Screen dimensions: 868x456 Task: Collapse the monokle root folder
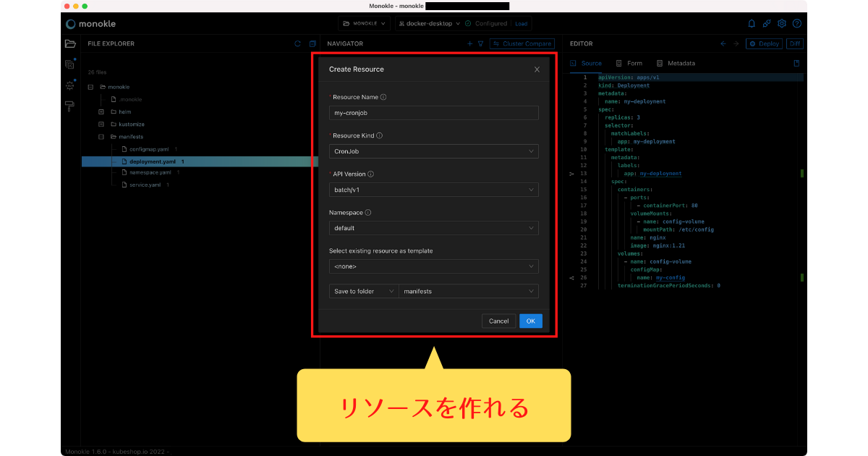click(x=90, y=87)
